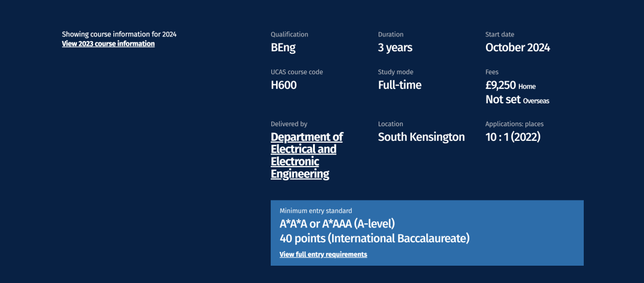Click the H600 UCAS course code
This screenshot has width=644, height=283.
point(284,85)
